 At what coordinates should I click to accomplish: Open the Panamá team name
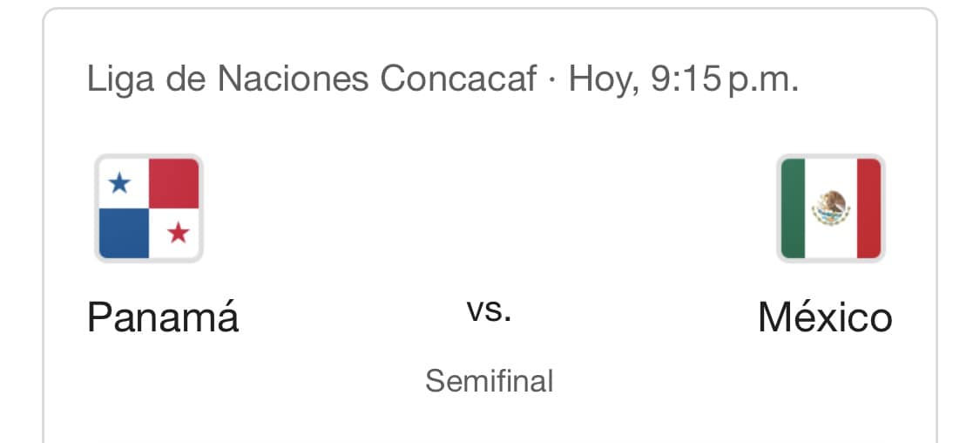click(x=163, y=317)
